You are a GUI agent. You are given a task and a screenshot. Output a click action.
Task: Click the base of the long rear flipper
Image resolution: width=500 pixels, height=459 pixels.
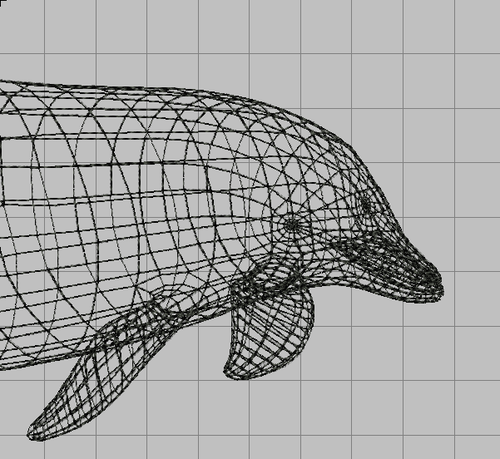pyautogui.click(x=140, y=317)
